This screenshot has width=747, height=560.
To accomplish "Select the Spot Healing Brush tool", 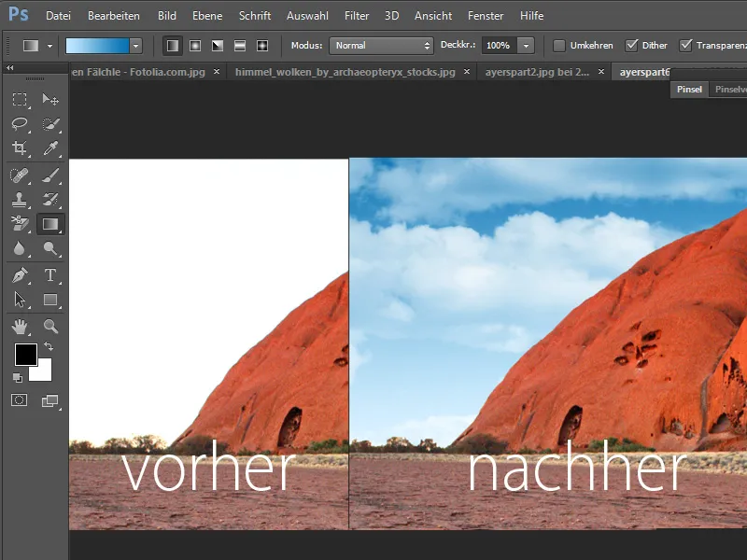I will click(20, 175).
